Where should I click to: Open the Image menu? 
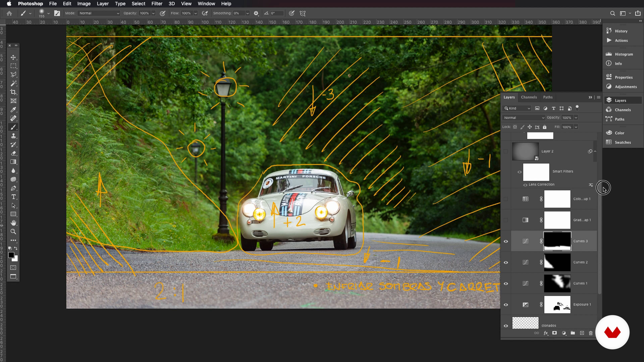[x=84, y=4]
